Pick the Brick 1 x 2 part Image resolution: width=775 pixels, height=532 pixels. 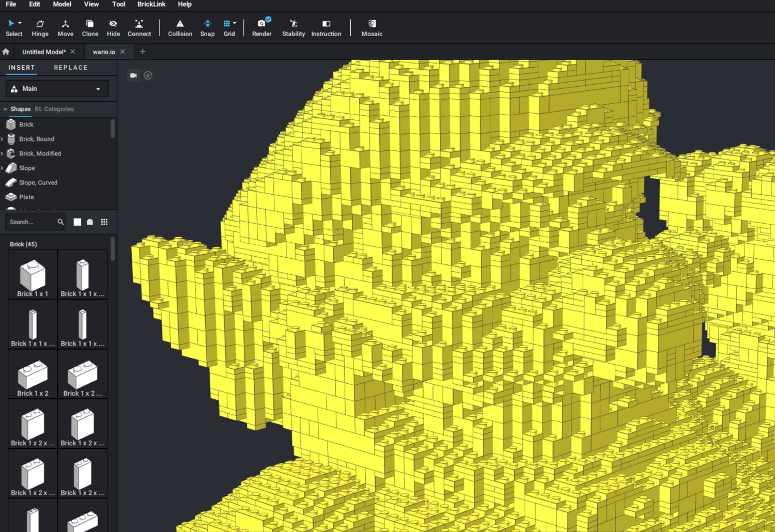33,374
